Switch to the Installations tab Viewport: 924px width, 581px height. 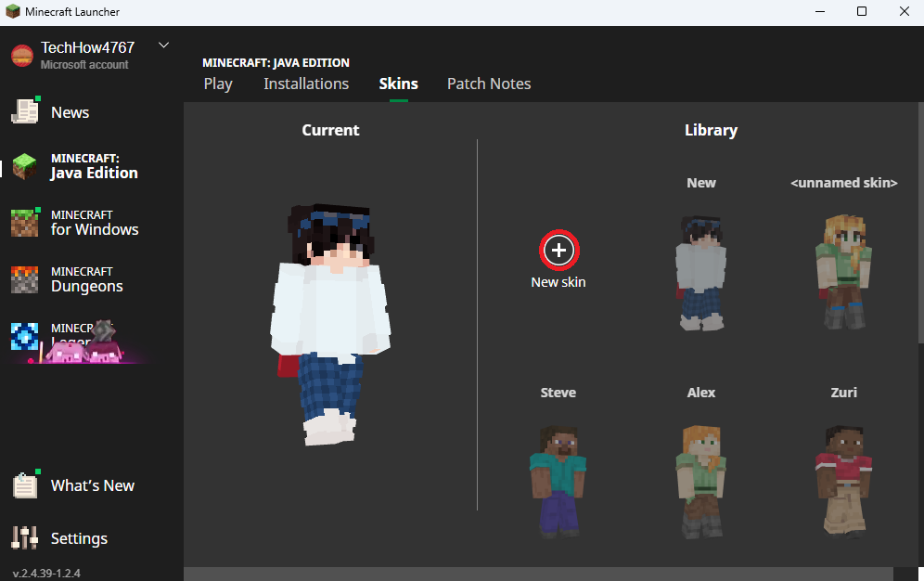(306, 84)
